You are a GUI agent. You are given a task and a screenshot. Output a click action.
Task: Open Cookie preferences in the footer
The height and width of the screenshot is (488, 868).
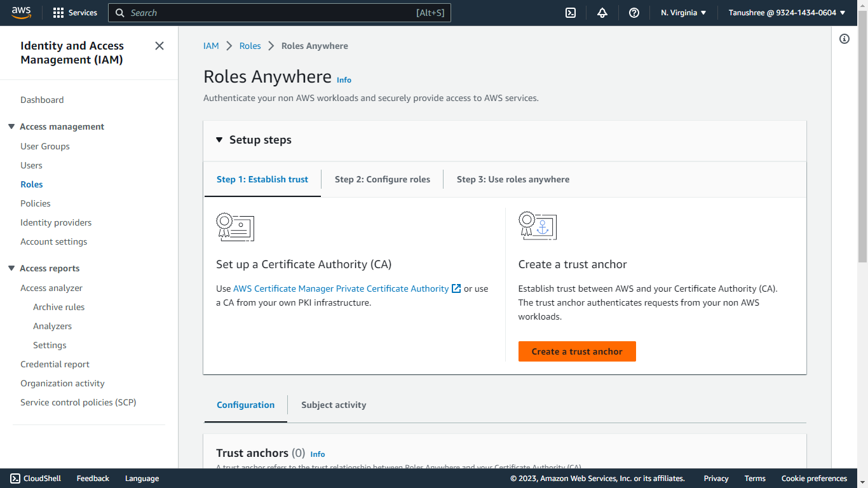[814, 478]
